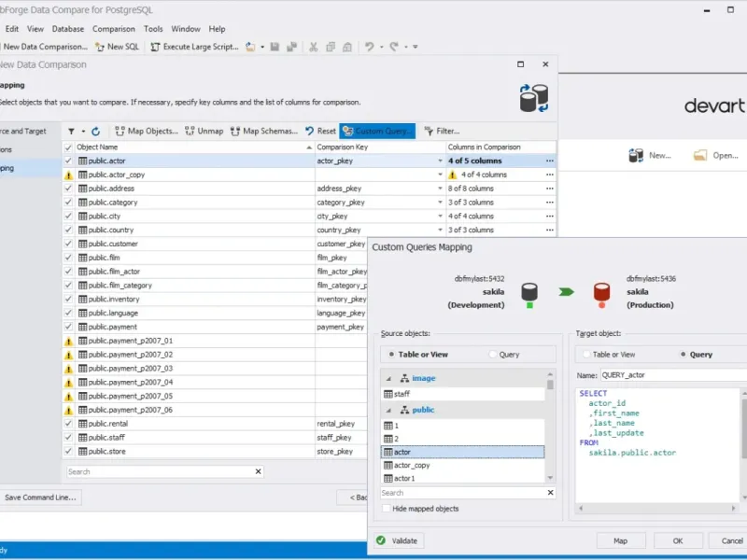Start a New Data Comparison from toolbar
This screenshot has height=560, width=747.
(44, 47)
